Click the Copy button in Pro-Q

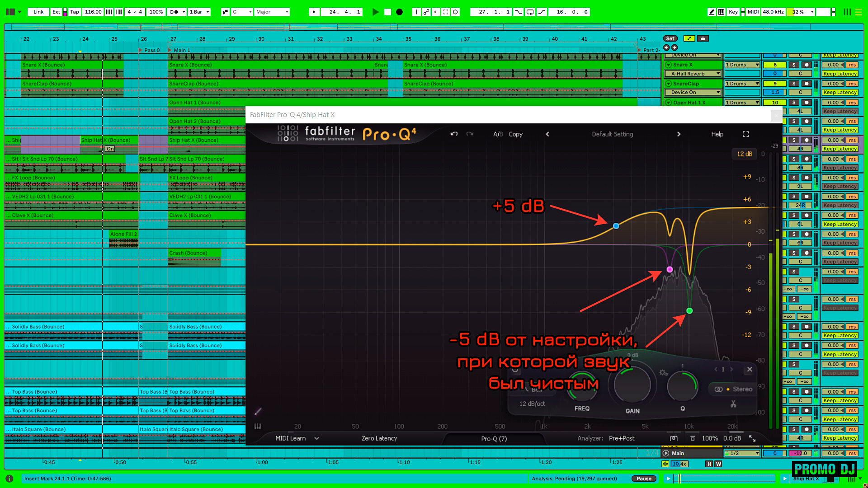pos(515,134)
